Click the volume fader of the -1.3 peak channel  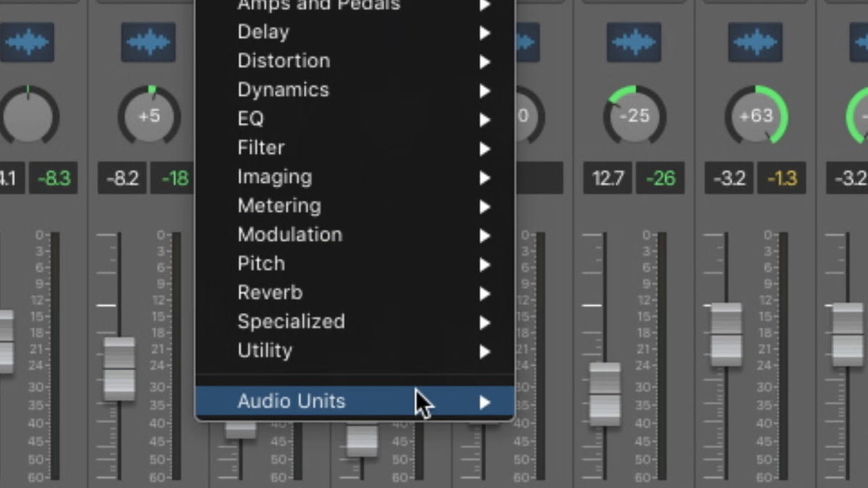[x=726, y=334]
